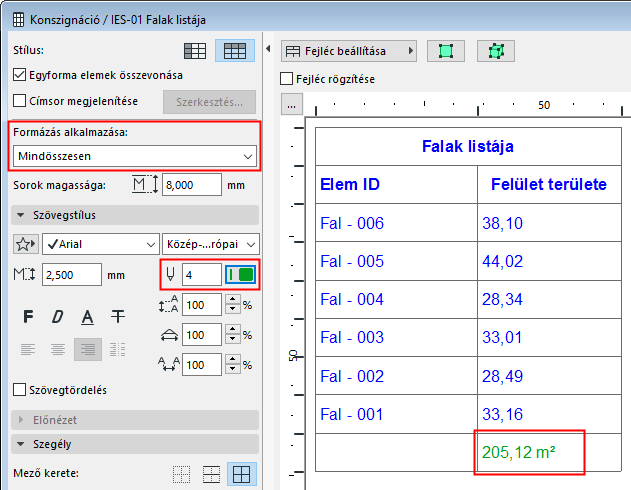Select the Fal - 002 cell

396,376
